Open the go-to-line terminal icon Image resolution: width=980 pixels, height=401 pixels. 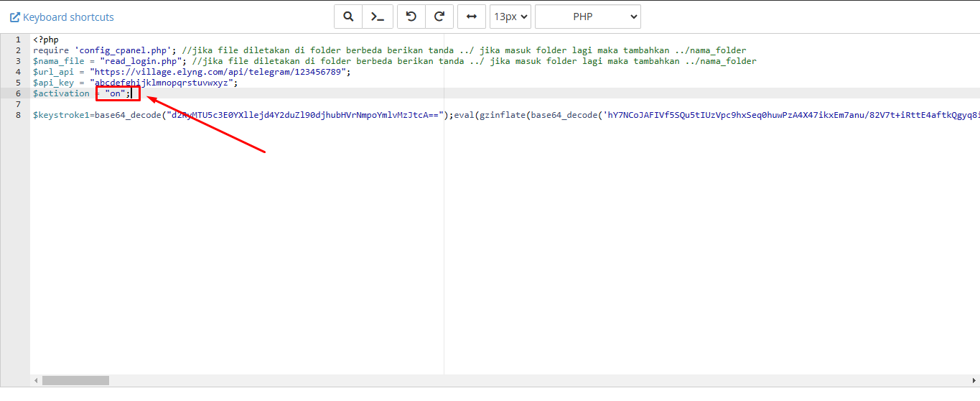click(x=376, y=17)
